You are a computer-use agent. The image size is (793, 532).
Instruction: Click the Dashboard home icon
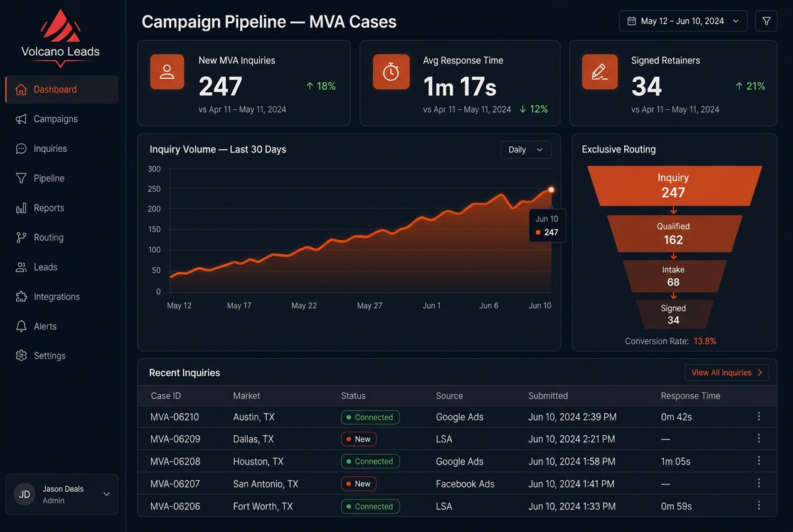pyautogui.click(x=21, y=89)
